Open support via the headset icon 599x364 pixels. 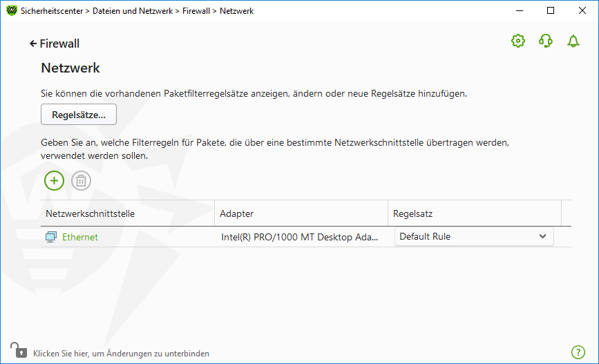pos(546,41)
